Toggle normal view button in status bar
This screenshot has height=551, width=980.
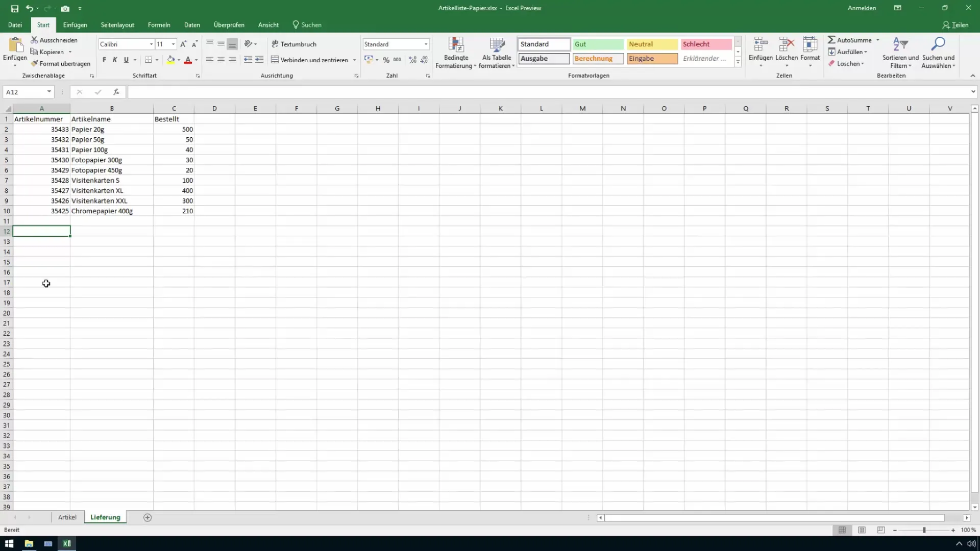(x=842, y=530)
